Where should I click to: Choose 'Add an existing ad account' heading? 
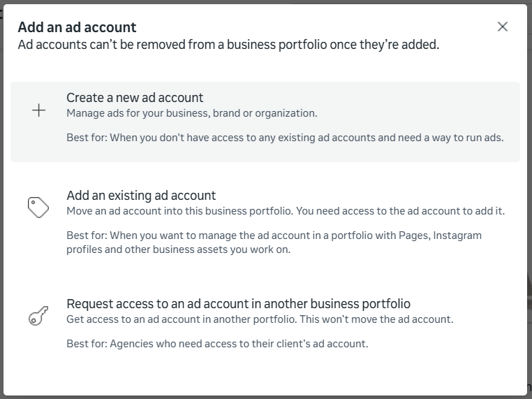pos(141,196)
